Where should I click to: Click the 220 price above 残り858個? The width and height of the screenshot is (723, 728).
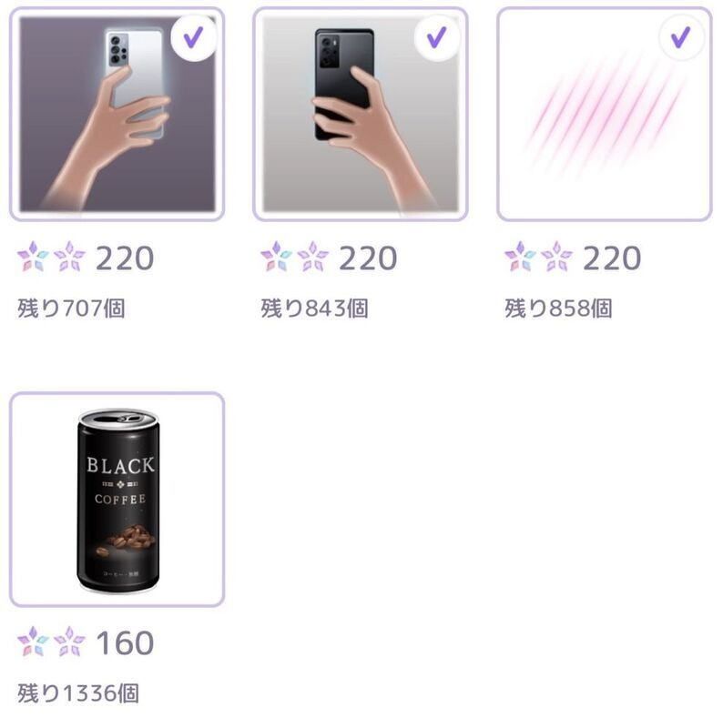coord(612,258)
